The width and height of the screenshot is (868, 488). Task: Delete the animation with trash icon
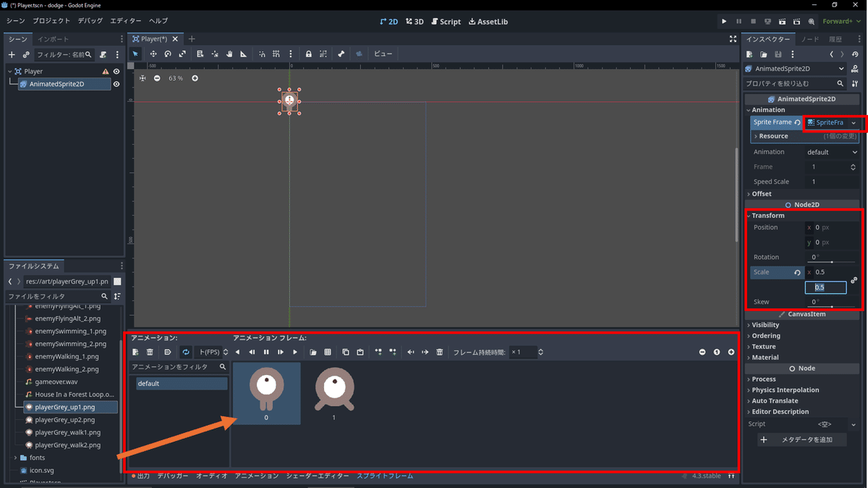[x=150, y=352]
